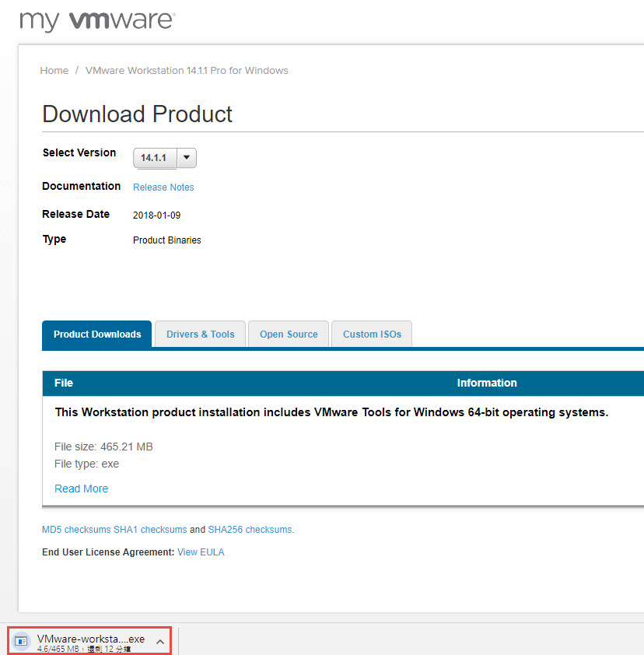Screen dimensions: 644x655
Task: Open the Release Notes link
Action: click(163, 187)
